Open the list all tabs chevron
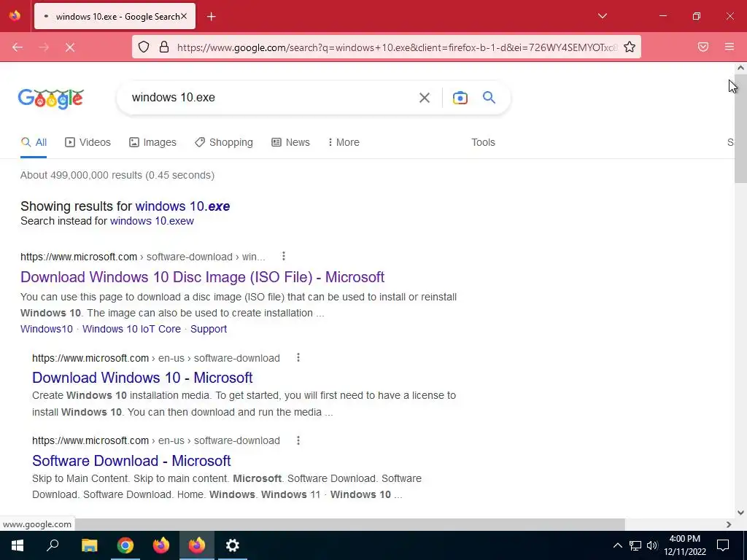 coord(602,16)
